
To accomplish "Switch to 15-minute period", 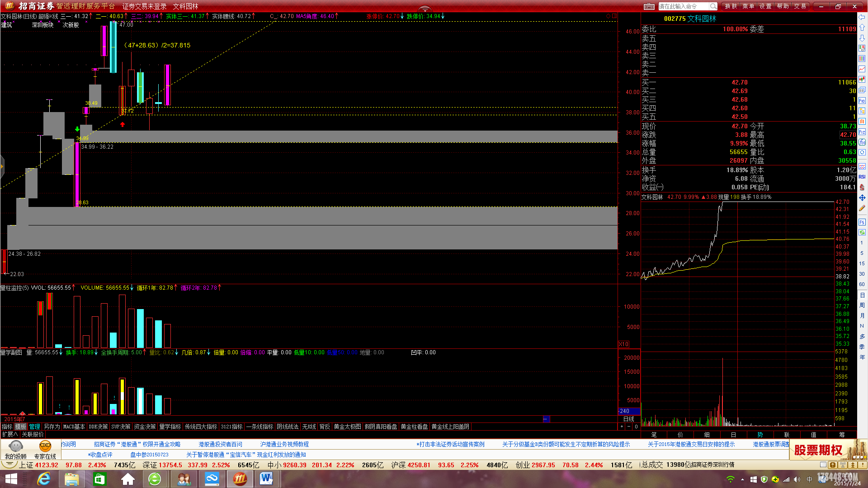I will (862, 264).
